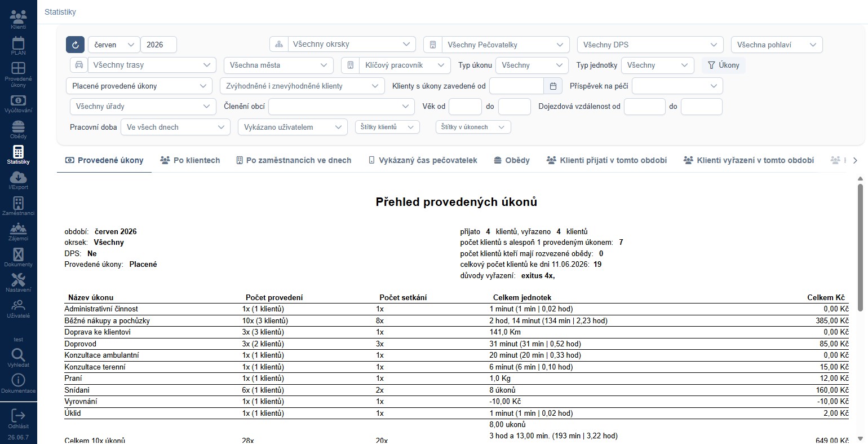
Task: Click the refresh statistics button
Action: (75, 45)
